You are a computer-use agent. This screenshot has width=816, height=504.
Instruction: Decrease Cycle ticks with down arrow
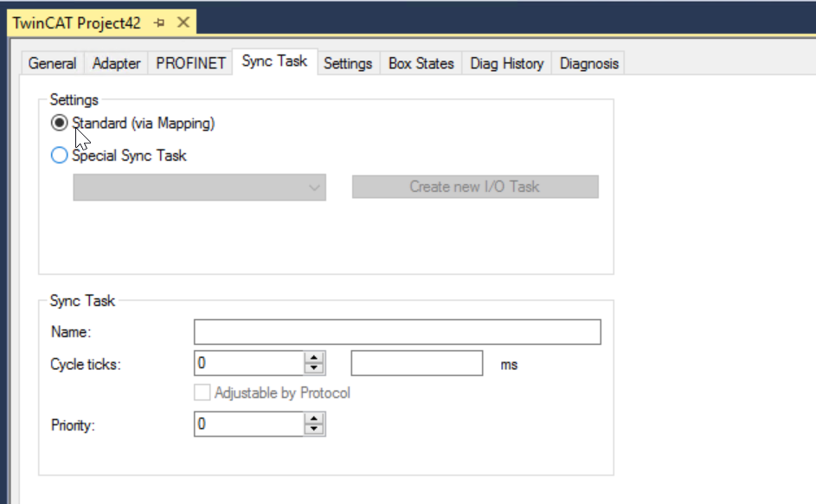click(314, 368)
